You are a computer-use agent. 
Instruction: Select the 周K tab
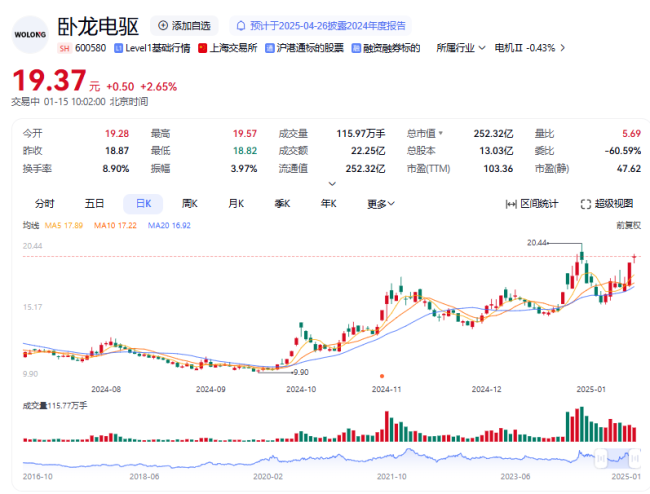tap(189, 203)
